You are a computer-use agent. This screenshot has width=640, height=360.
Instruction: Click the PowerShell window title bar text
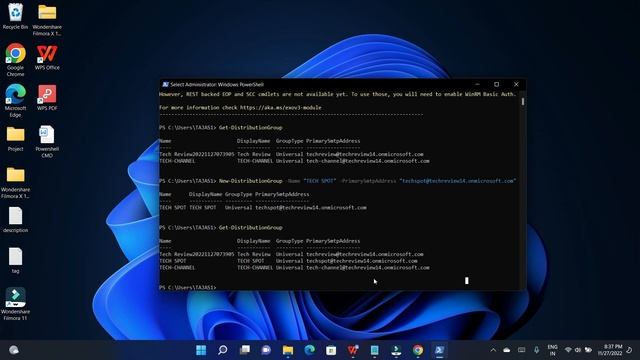point(217,84)
